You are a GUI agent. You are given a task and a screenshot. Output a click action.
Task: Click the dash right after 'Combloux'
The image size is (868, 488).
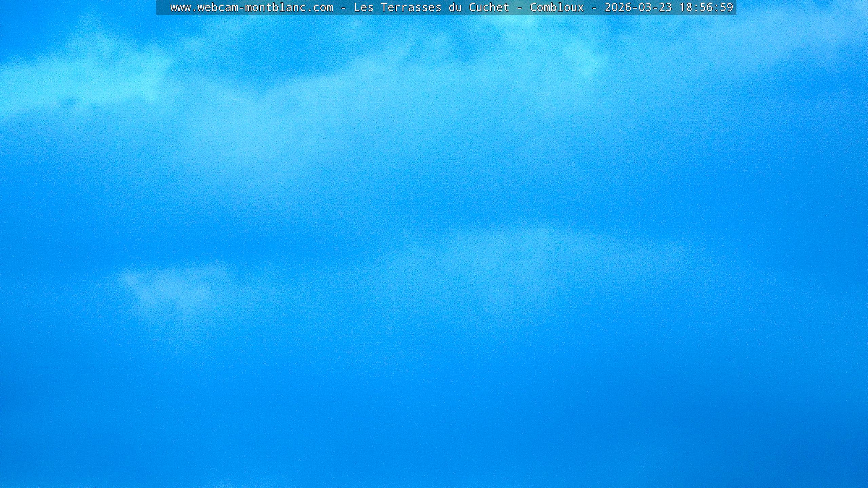coord(594,7)
